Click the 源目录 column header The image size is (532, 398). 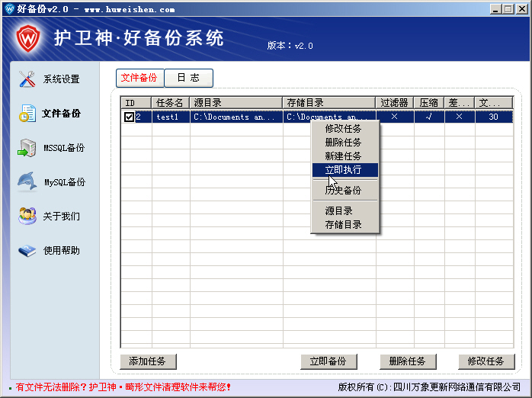coord(236,103)
